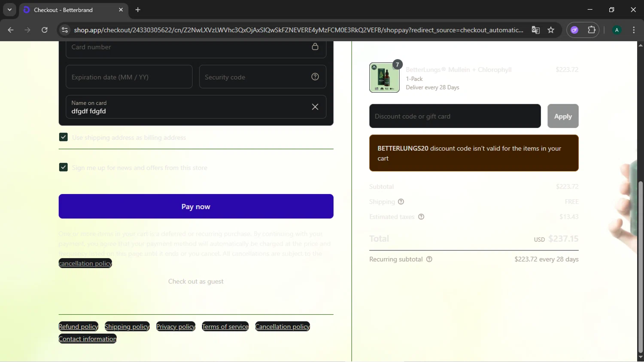The image size is (644, 362).
Task: Open the Terms of service link
Action: click(225, 327)
